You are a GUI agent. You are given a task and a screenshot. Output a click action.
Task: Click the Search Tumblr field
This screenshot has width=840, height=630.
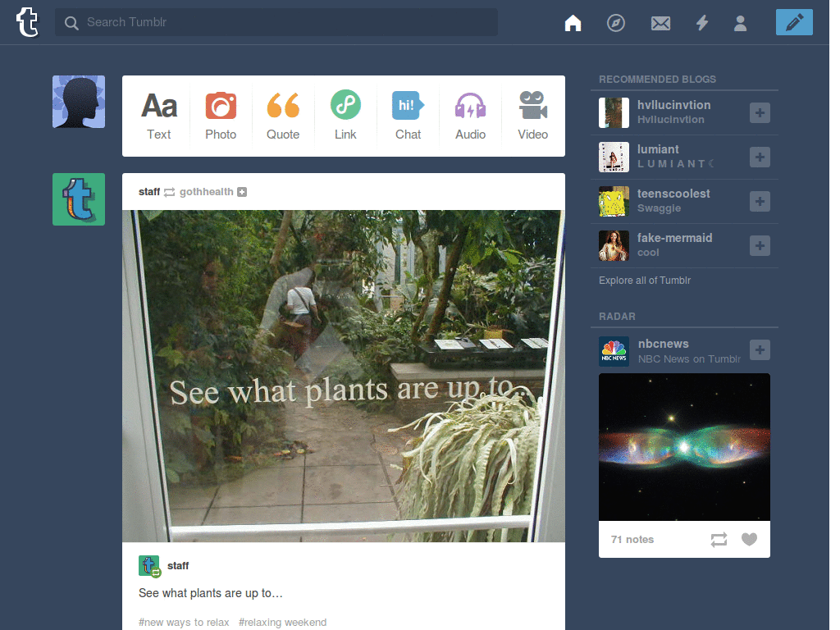[276, 22]
